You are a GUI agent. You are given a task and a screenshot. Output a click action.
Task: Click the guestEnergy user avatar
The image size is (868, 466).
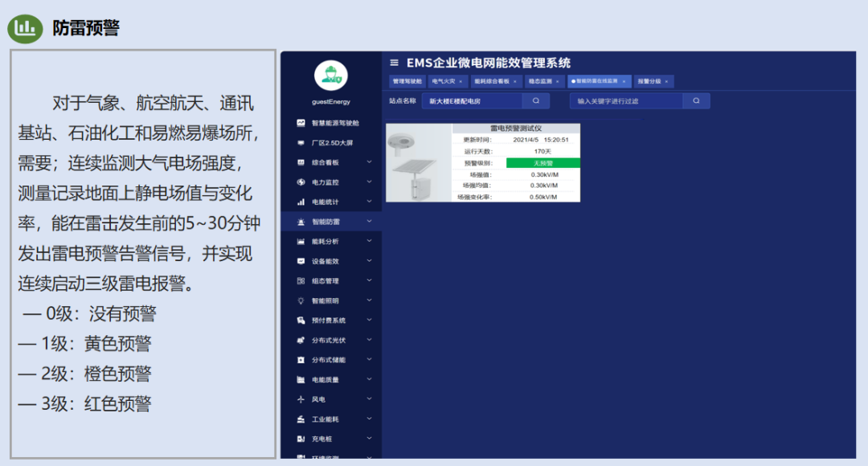coord(330,76)
